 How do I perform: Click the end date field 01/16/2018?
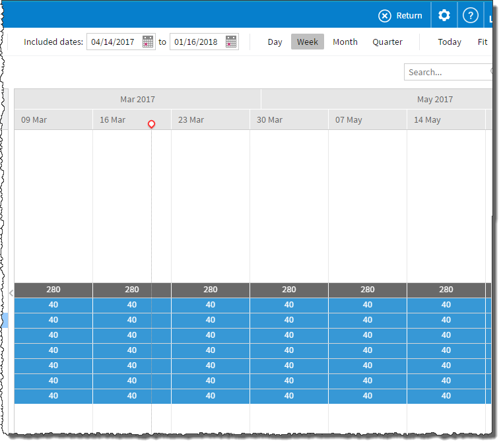pyautogui.click(x=196, y=42)
